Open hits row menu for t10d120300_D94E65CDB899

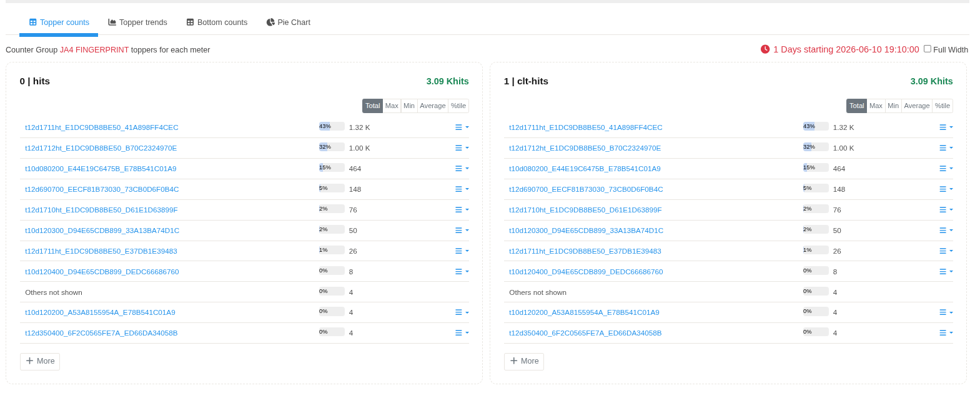click(x=462, y=231)
